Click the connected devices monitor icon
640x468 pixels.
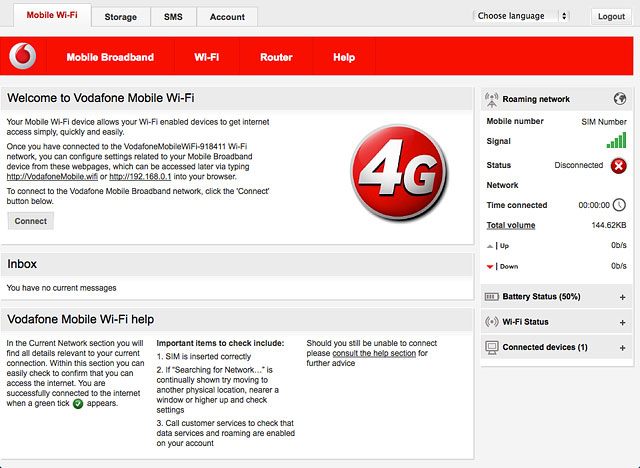[x=492, y=347]
